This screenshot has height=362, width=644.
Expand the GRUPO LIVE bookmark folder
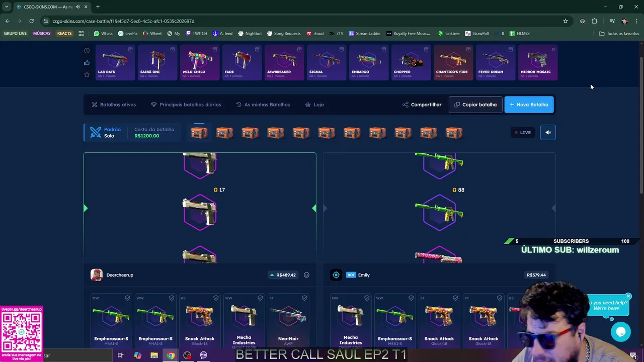(15, 34)
